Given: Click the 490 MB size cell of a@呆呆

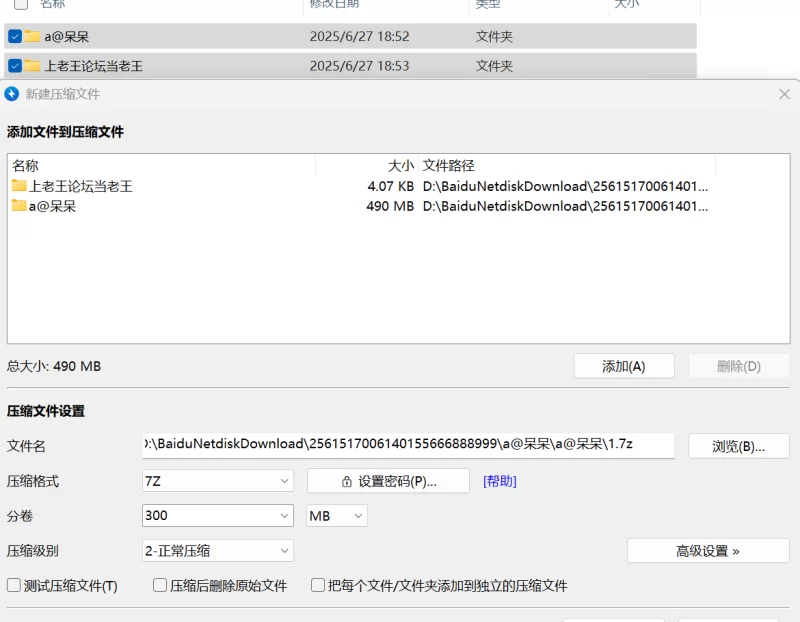Looking at the screenshot, I should click(x=390, y=206).
